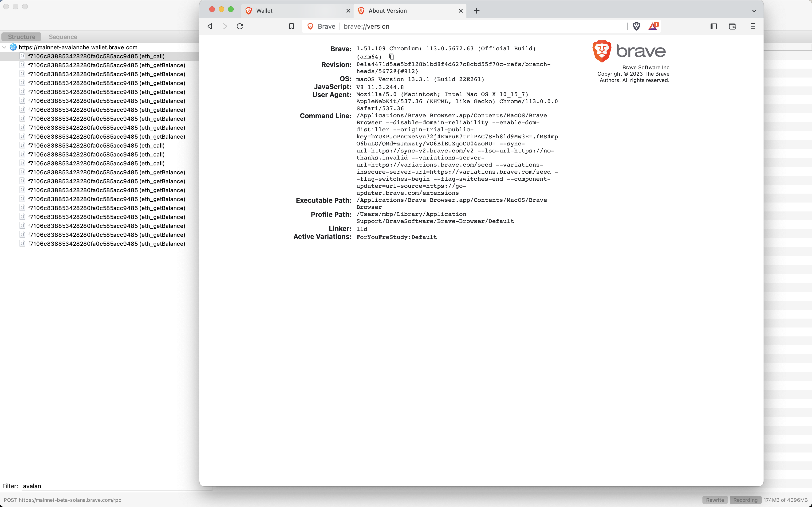The image size is (812, 507).
Task: Reload the About Version page
Action: click(239, 26)
